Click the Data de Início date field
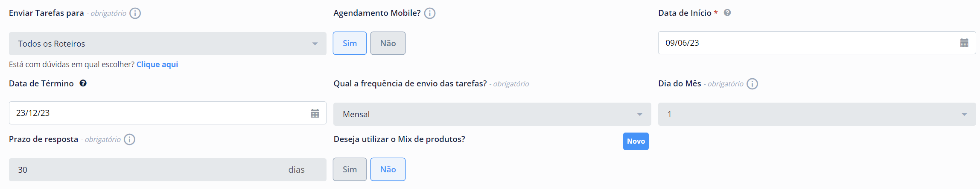This screenshot has width=980, height=189. 807,43
